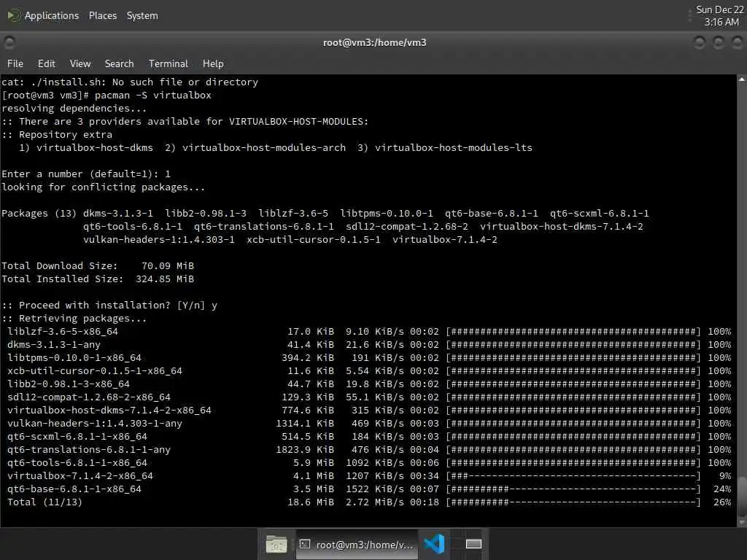Click the ':: Repository extra' line

(x=57, y=134)
